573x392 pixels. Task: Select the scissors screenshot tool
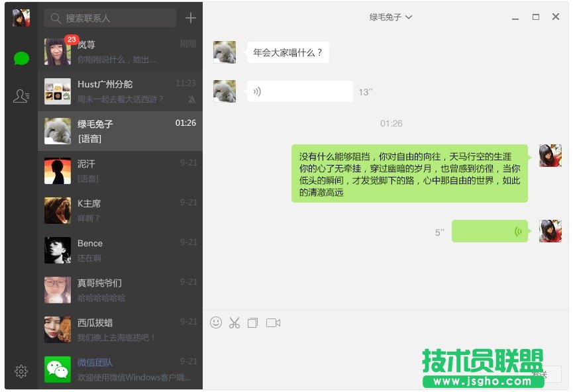[234, 322]
